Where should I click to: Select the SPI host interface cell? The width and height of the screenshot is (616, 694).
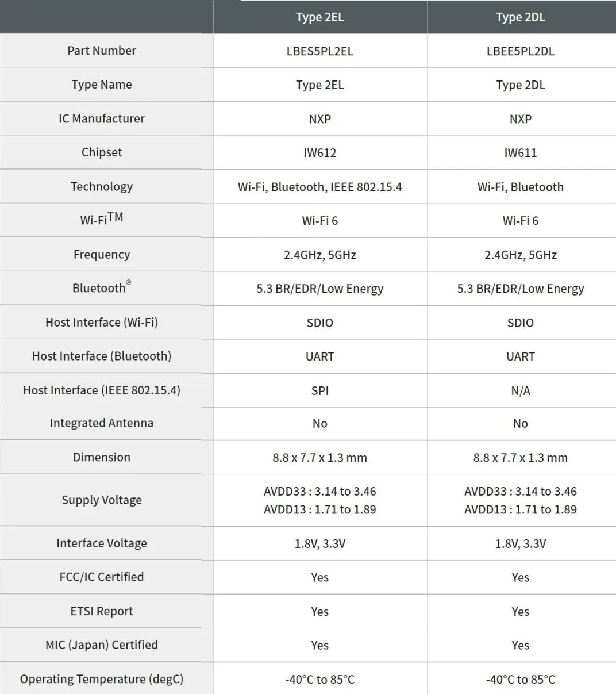320,390
